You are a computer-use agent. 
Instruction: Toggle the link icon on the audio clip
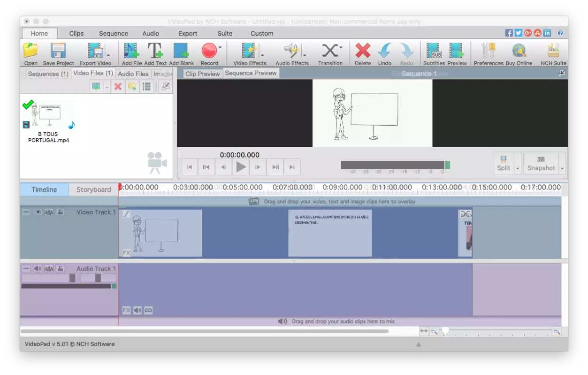[x=149, y=310]
